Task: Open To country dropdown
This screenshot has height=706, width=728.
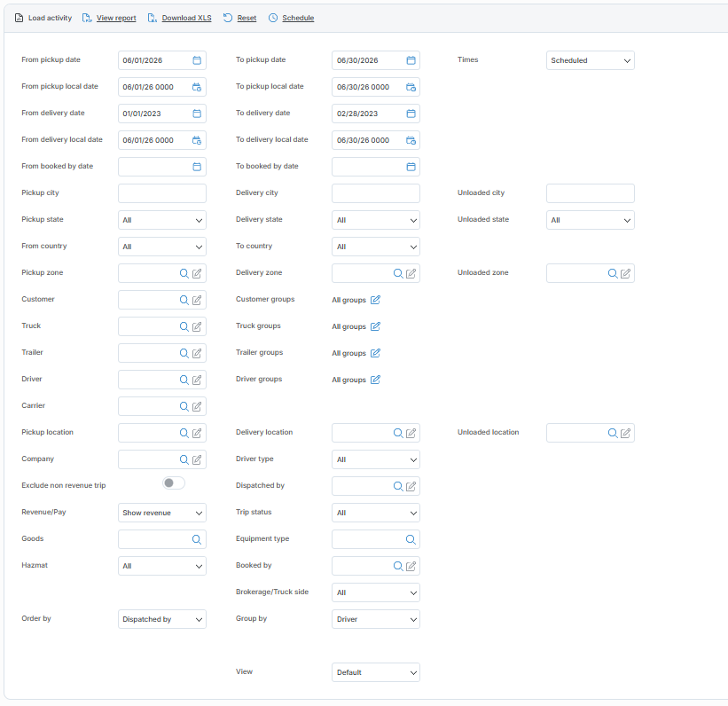Action: coord(376,247)
